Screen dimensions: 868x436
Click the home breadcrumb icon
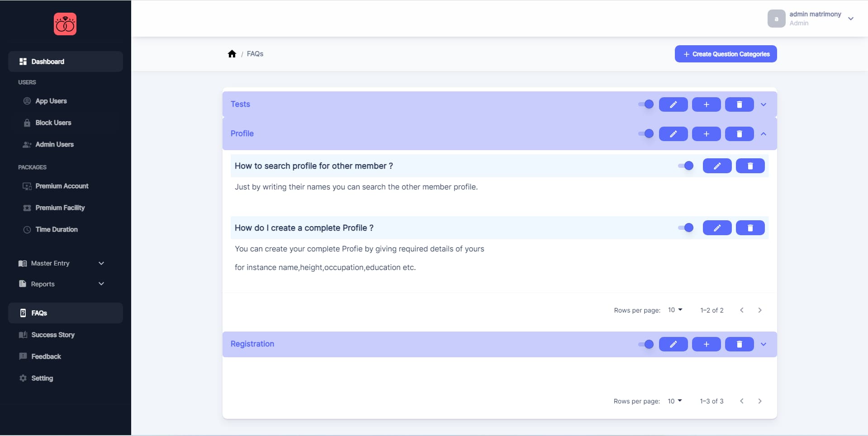232,54
